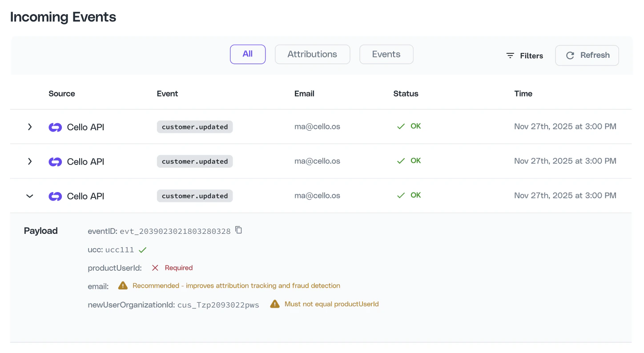This screenshot has width=644, height=353.
Task: Collapse the expanded Cello API event row
Action: coord(30,196)
